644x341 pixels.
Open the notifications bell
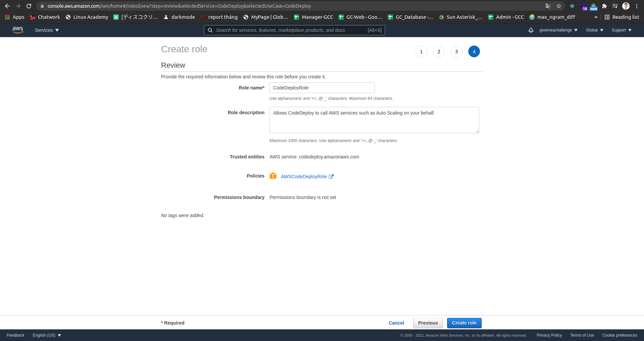point(531,30)
